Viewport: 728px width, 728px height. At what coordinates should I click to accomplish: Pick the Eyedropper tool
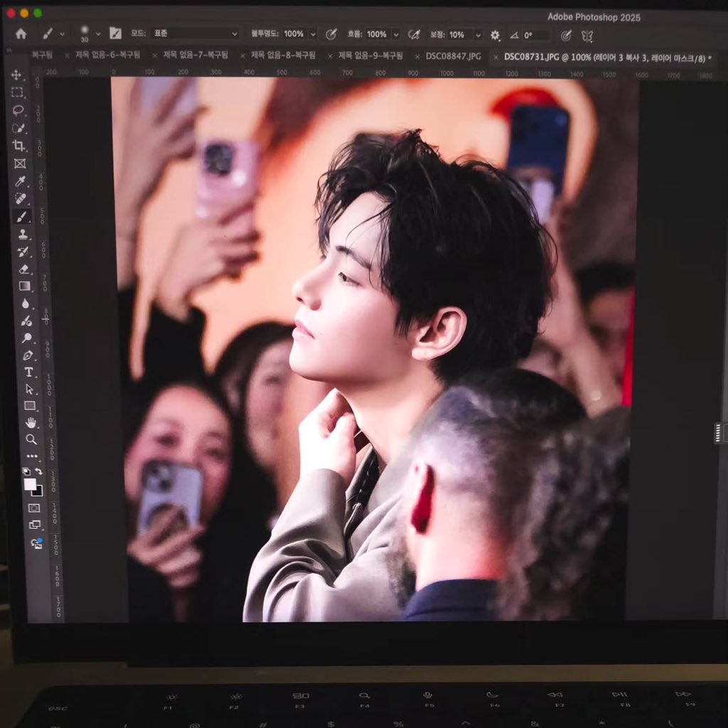[21, 181]
